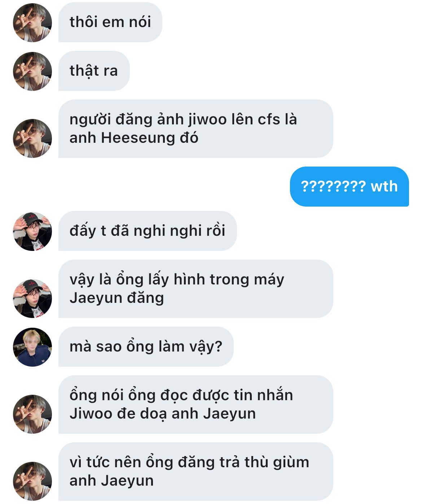Tap the 'vậy là ổng lấy hình trong máy' bubble
422x504 pixels.
195,289
